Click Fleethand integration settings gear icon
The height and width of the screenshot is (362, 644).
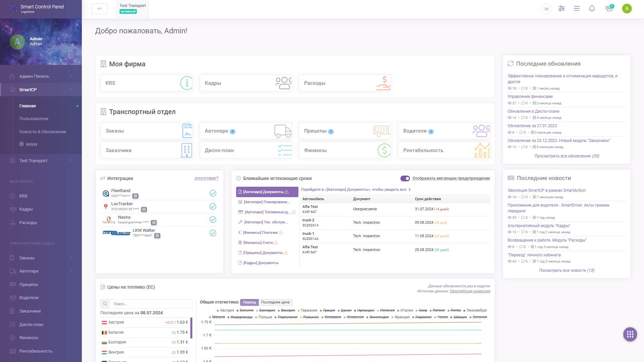pyautogui.click(x=135, y=196)
